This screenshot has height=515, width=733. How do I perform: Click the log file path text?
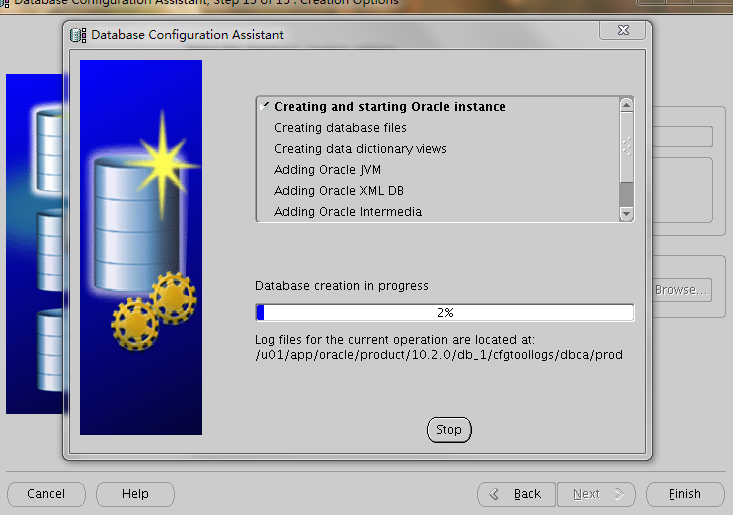pos(438,355)
